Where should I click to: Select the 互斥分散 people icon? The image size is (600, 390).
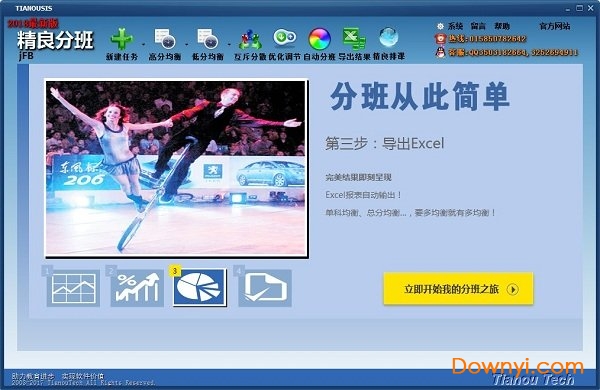250,39
